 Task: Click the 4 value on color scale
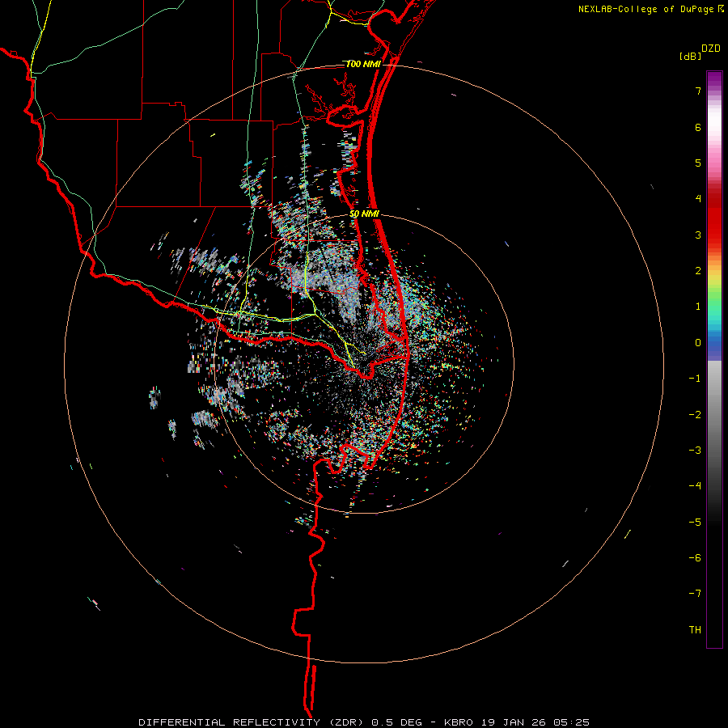(698, 199)
